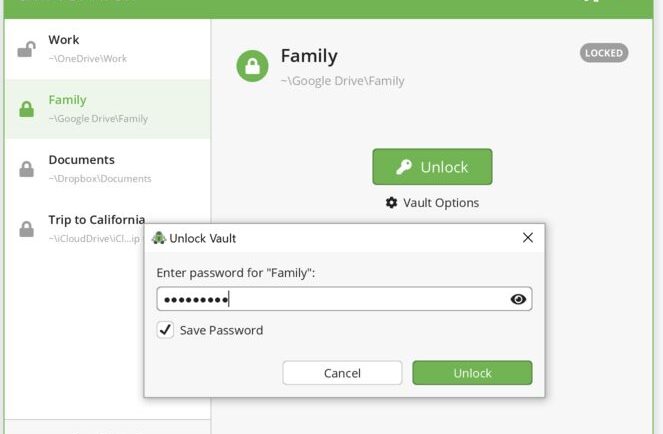Click the lock icon beside Trip to California
The width and height of the screenshot is (663, 434).
[x=26, y=229]
